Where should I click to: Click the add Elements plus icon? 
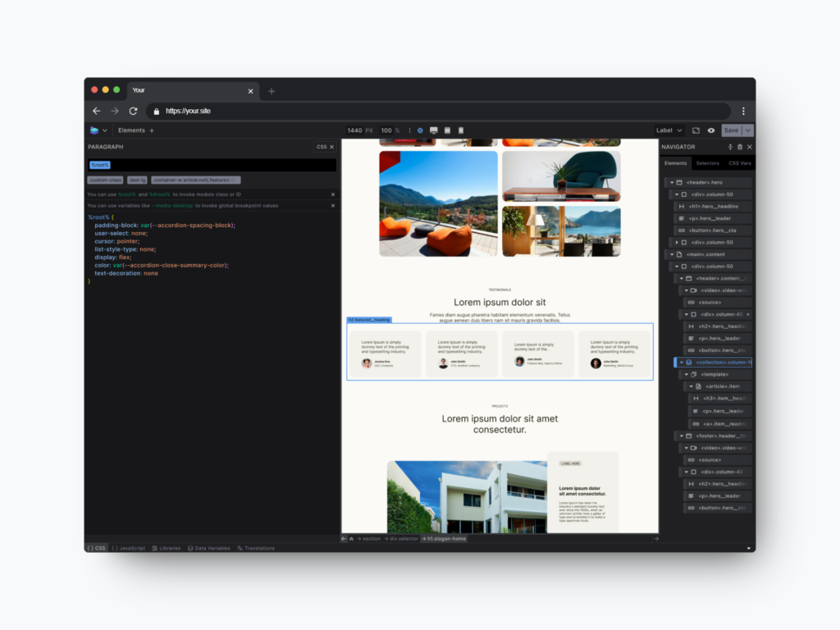point(152,130)
